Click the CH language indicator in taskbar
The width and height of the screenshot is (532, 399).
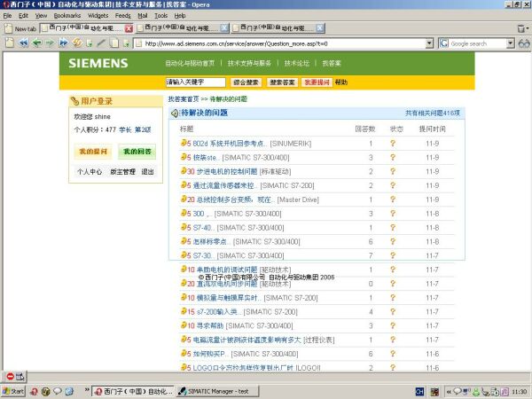point(419,392)
